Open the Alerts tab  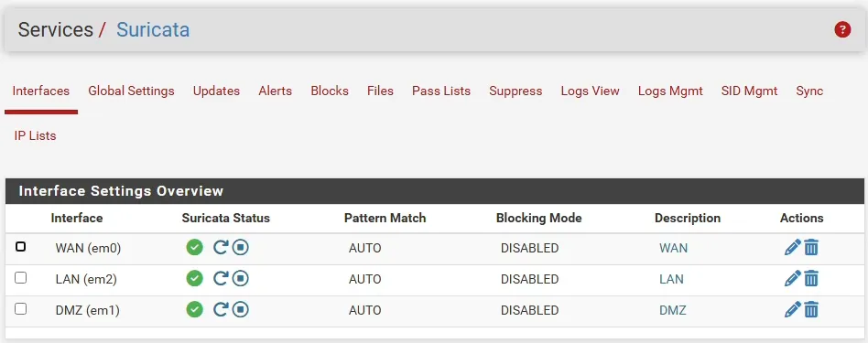(275, 91)
